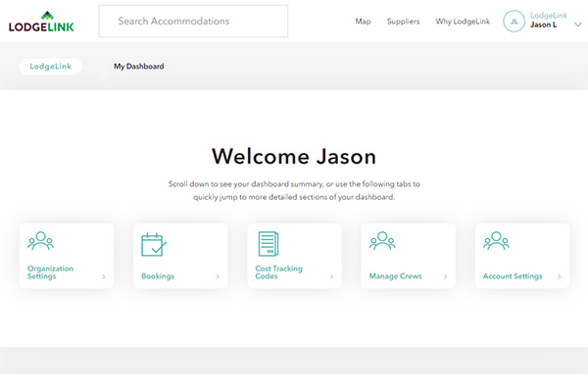
Task: Click the arrow on Account Settings card
Action: [560, 276]
